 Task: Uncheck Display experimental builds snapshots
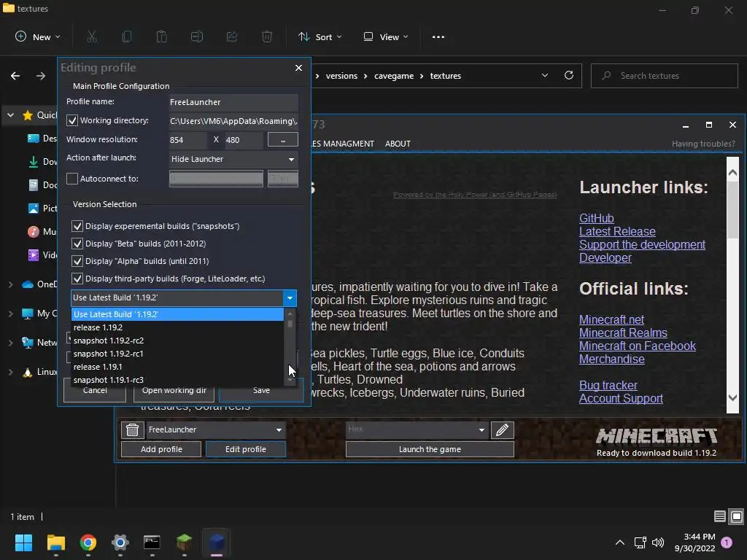77,226
